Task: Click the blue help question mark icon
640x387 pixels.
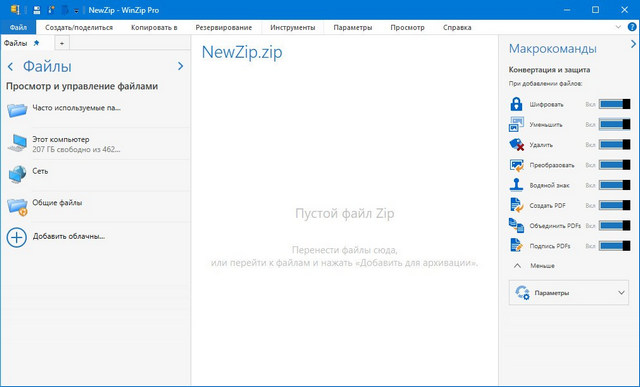Action: tap(632, 27)
